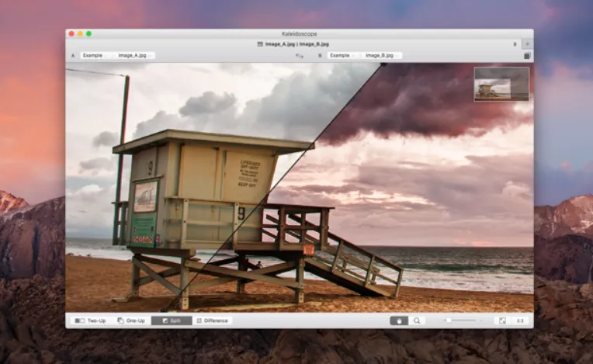
Task: Select the magnifier zoom tool
Action: pyautogui.click(x=417, y=321)
